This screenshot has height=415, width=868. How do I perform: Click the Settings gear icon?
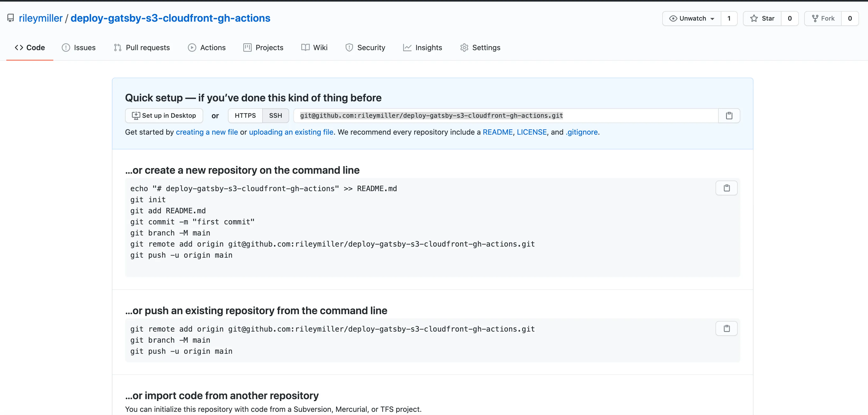coord(464,48)
